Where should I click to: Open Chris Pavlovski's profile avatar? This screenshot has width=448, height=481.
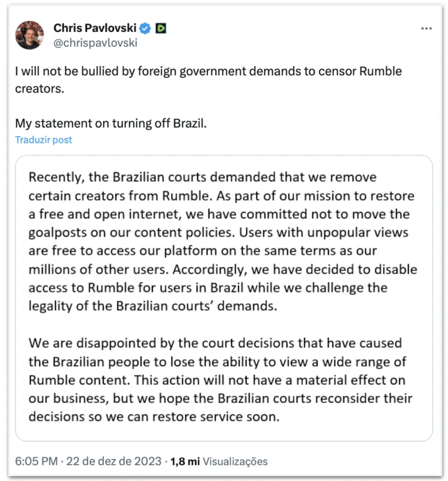(30, 35)
